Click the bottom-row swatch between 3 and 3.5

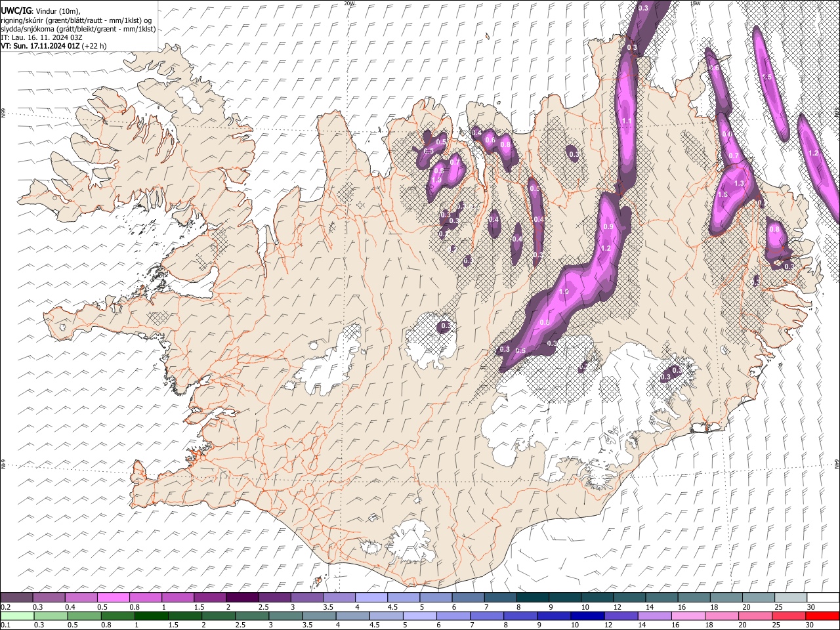pyautogui.click(x=285, y=616)
